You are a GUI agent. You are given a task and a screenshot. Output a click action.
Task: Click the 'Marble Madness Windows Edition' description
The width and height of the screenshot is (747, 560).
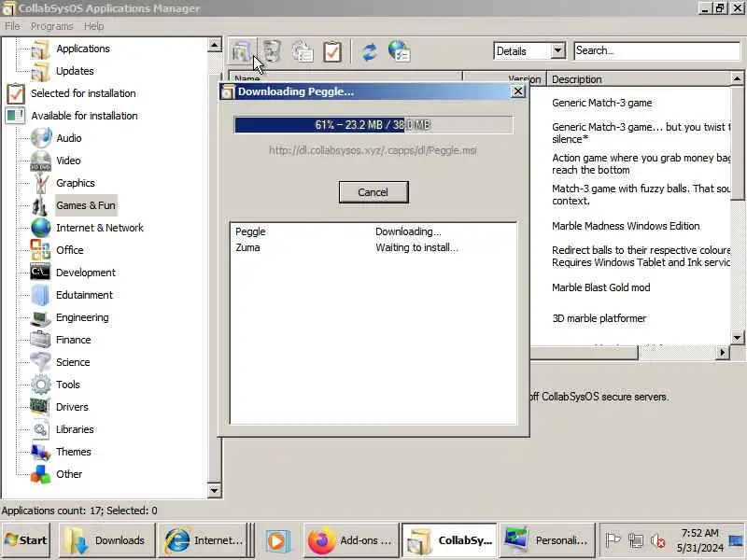[x=626, y=226]
